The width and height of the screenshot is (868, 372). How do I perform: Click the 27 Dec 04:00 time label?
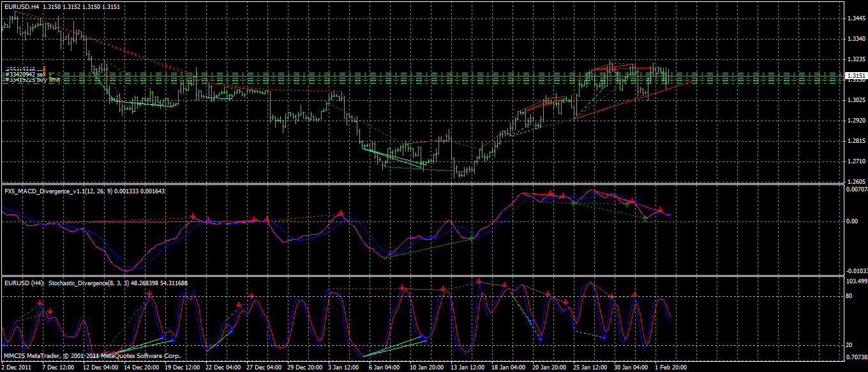pyautogui.click(x=264, y=368)
